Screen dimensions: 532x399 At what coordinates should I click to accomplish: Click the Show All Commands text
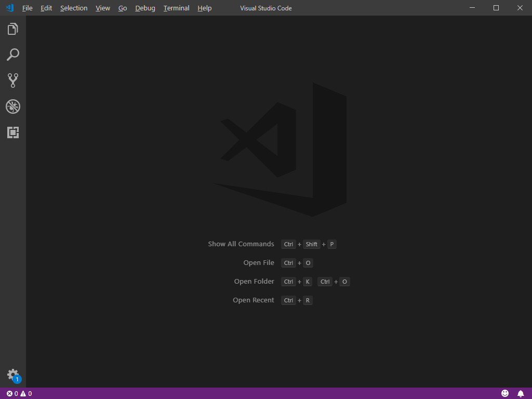coord(241,244)
